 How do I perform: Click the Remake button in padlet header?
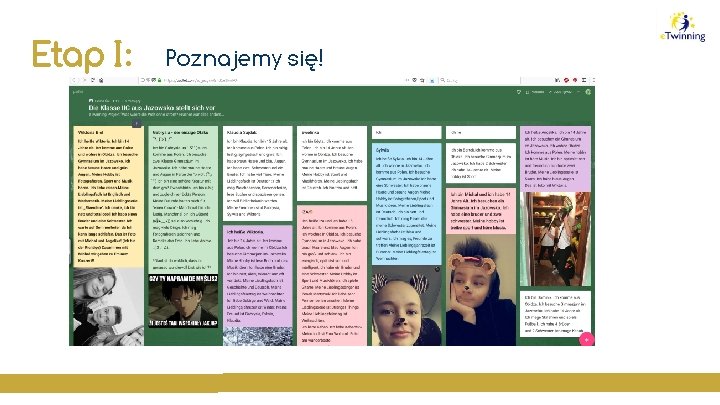click(535, 92)
